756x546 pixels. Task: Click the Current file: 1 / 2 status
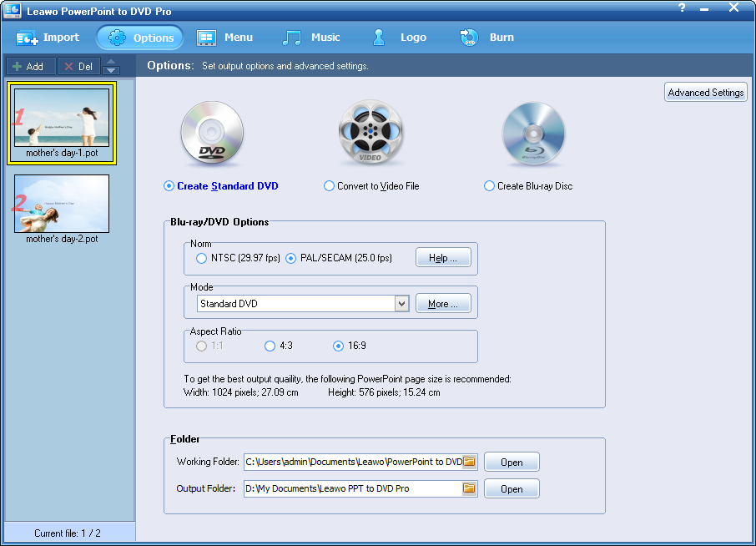coord(68,533)
